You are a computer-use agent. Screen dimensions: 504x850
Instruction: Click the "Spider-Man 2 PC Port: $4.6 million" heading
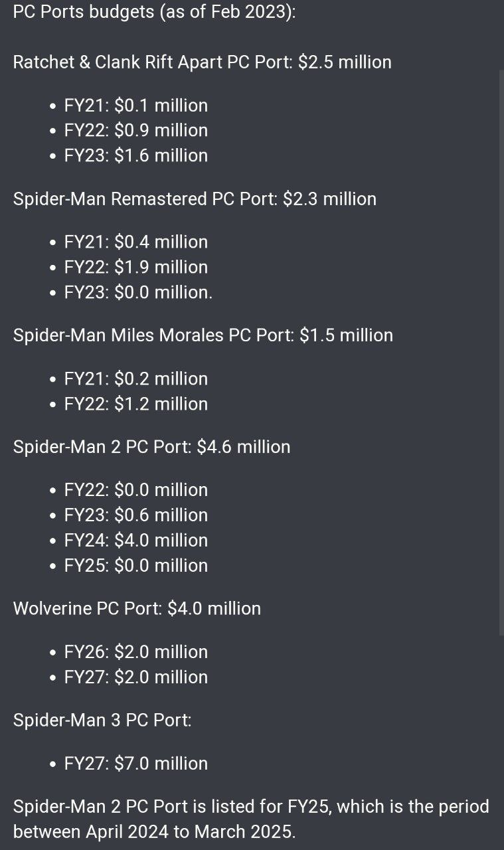151,446
